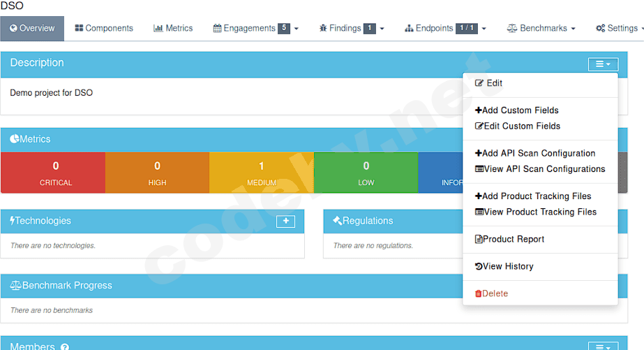Click the plus icon by Add Custom Fields
The width and height of the screenshot is (644, 350).
coord(478,110)
